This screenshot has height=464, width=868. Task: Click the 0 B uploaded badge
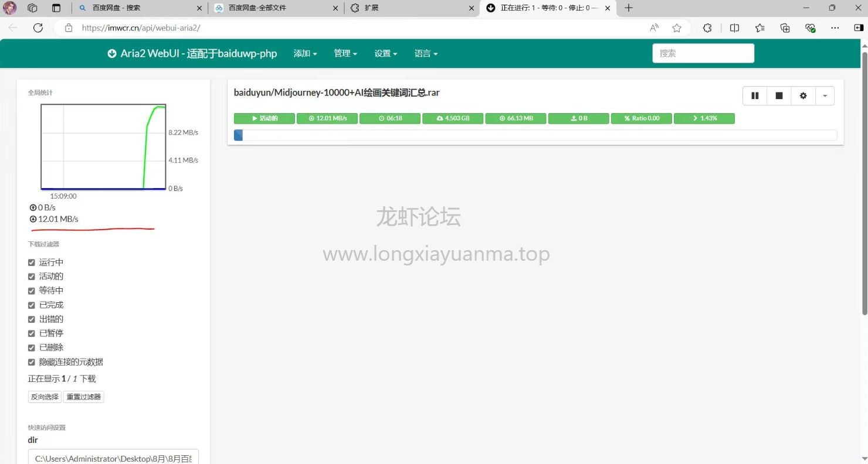point(578,118)
